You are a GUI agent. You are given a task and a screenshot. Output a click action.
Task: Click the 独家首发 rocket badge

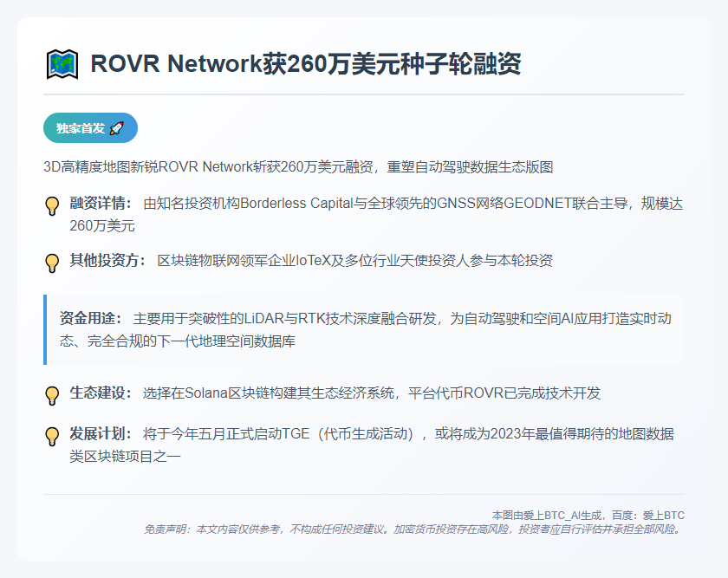tap(90, 127)
